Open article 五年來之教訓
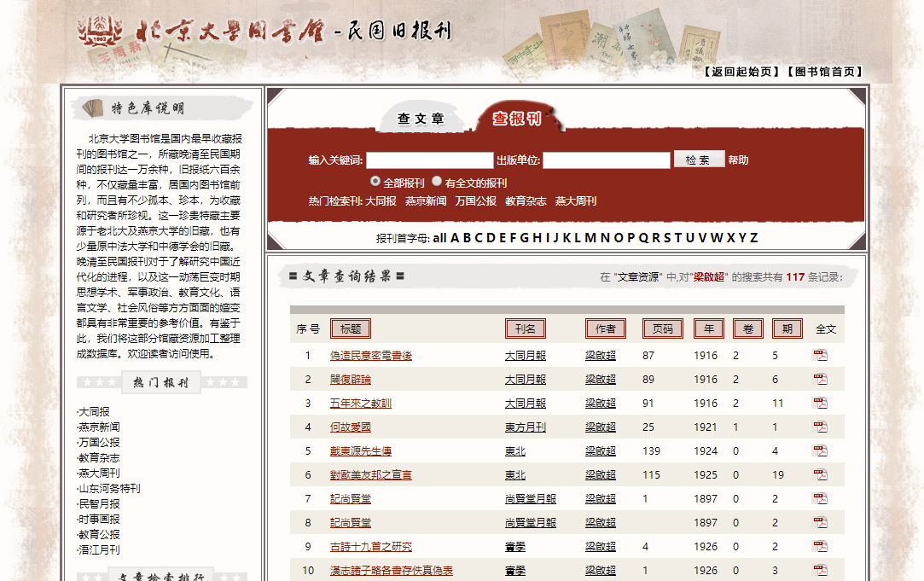The height and width of the screenshot is (581, 924). coord(361,403)
